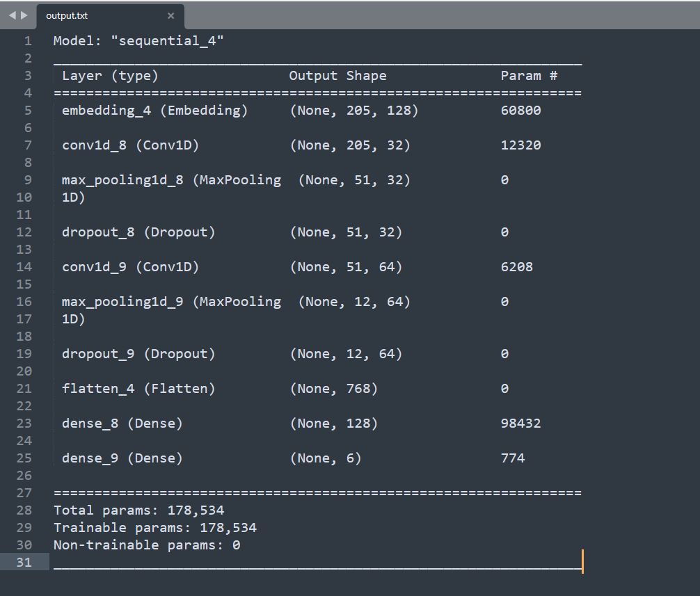Click the "Output Shape" column header text
Viewport: 700px width, 596px height.
coord(337,76)
